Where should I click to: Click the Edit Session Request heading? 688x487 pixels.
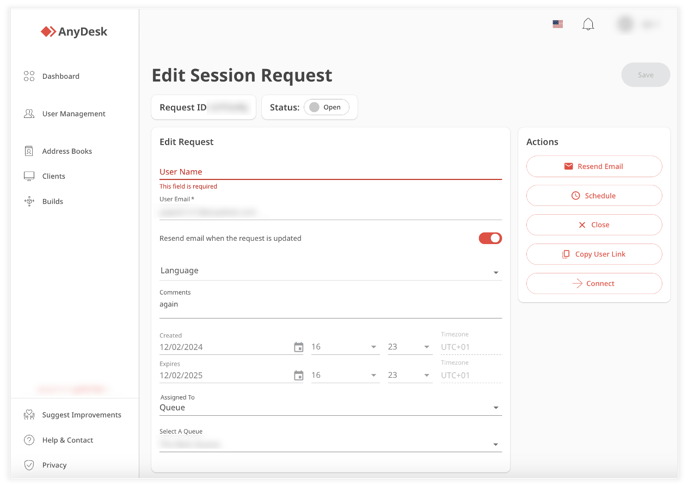click(242, 75)
